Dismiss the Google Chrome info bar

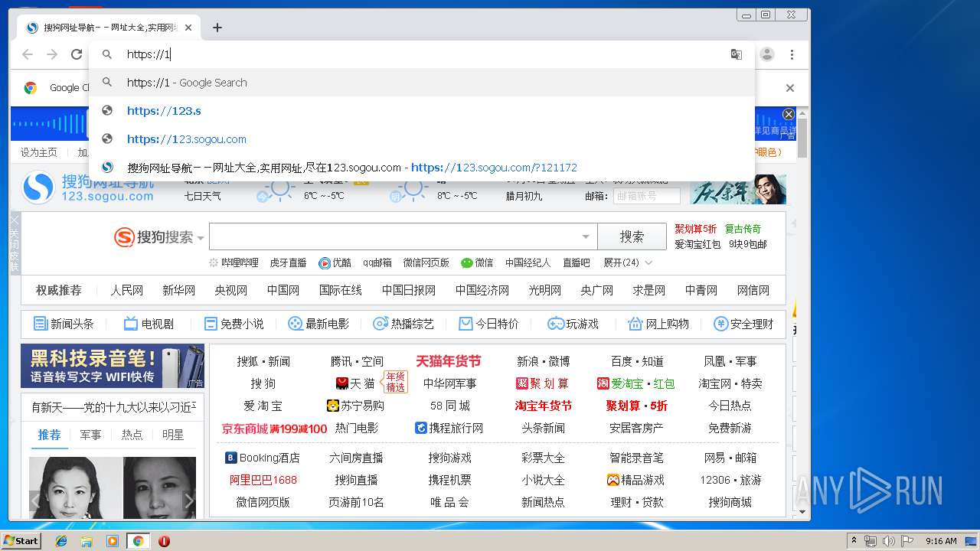click(x=790, y=88)
